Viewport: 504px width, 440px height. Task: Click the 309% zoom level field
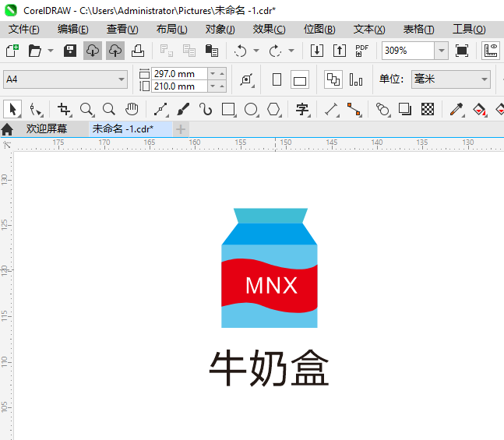click(408, 51)
